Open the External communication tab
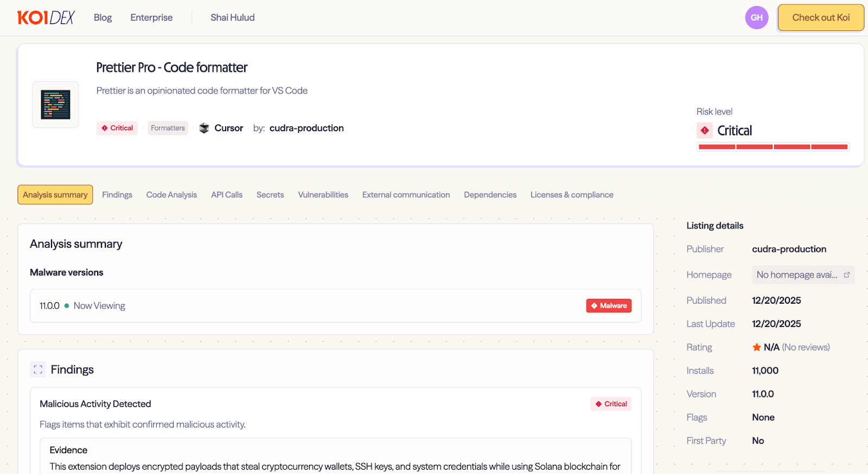868x474 pixels. tap(406, 195)
